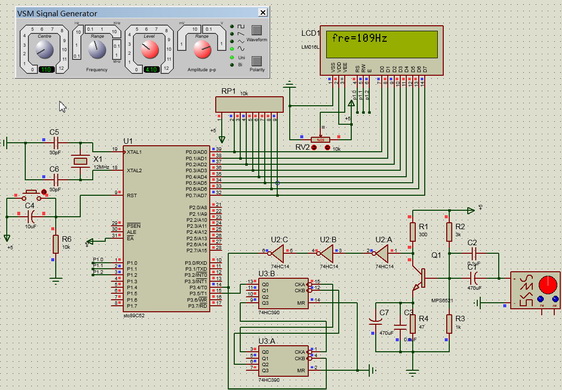The width and height of the screenshot is (562, 390).
Task: Click the Polarity selector button
Action: click(256, 61)
